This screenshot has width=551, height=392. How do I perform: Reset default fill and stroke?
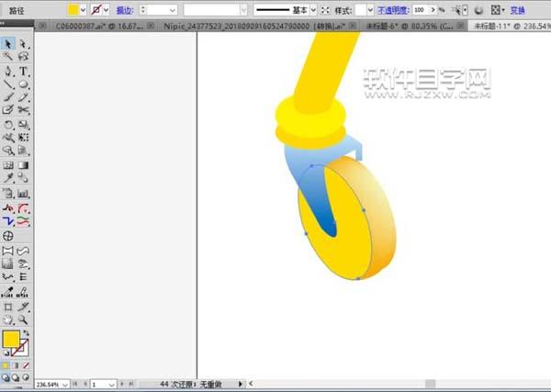point(6,353)
